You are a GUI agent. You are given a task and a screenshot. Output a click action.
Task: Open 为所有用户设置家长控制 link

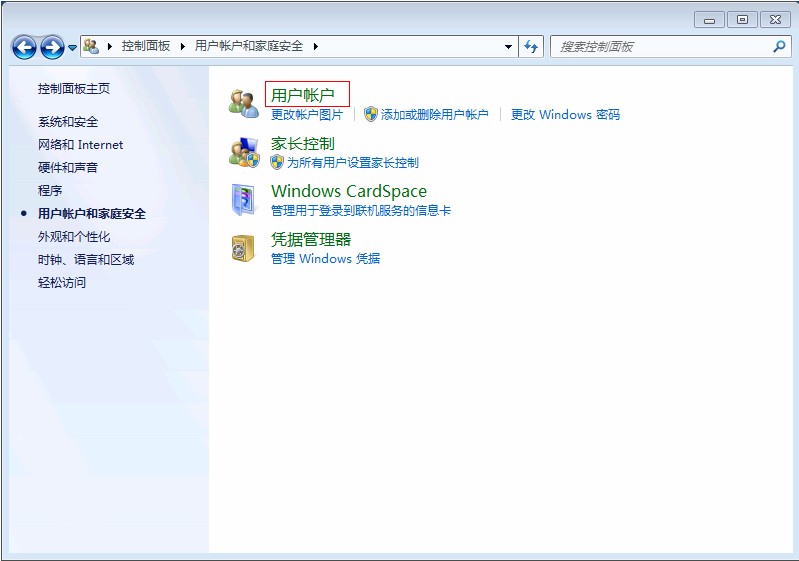(352, 162)
